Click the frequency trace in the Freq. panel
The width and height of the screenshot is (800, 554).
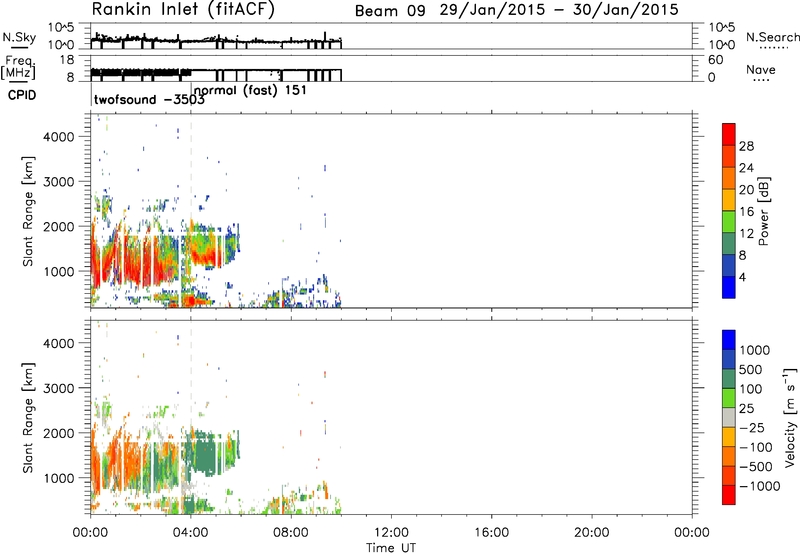(x=216, y=73)
